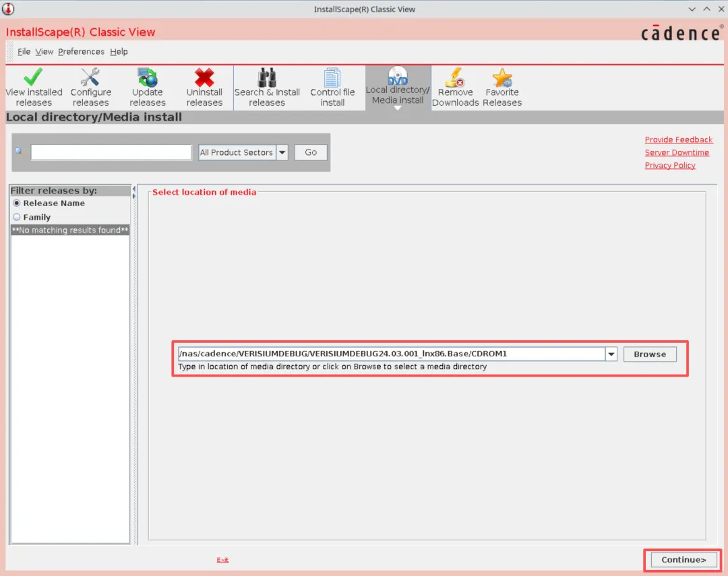This screenshot has height=576, width=728.
Task: Open the Preferences menu
Action: (x=82, y=51)
